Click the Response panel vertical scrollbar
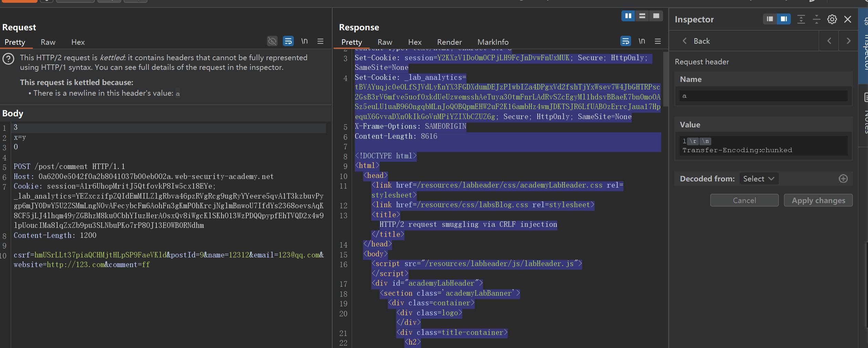 pyautogui.click(x=665, y=79)
